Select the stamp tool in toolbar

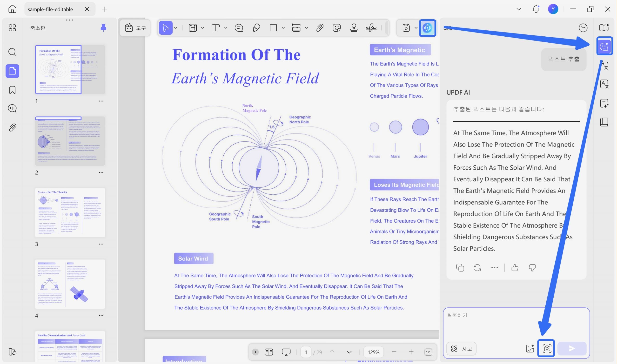pyautogui.click(x=354, y=28)
